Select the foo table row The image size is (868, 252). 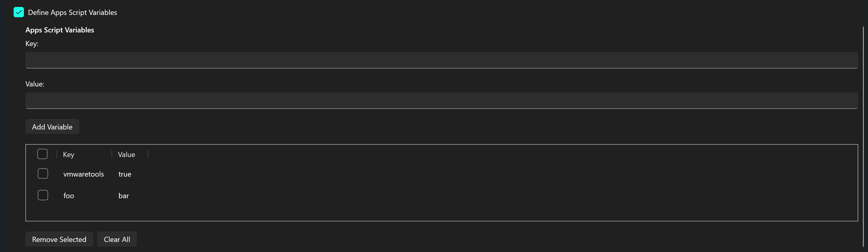tap(69, 195)
